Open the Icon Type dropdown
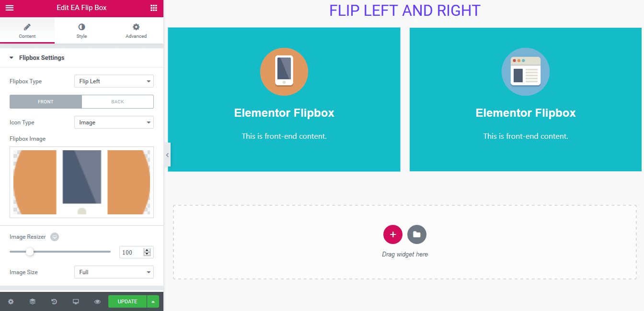 point(114,122)
